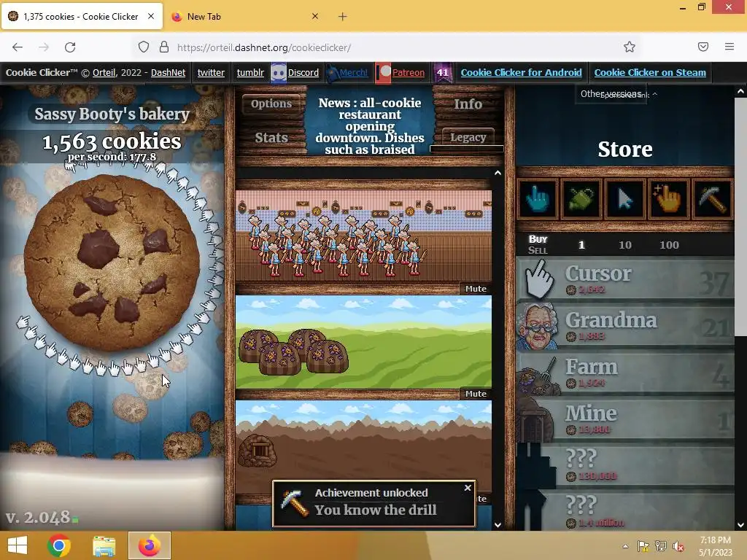Image resolution: width=747 pixels, height=560 pixels.
Task: Bookmark this page with star icon
Action: [630, 47]
